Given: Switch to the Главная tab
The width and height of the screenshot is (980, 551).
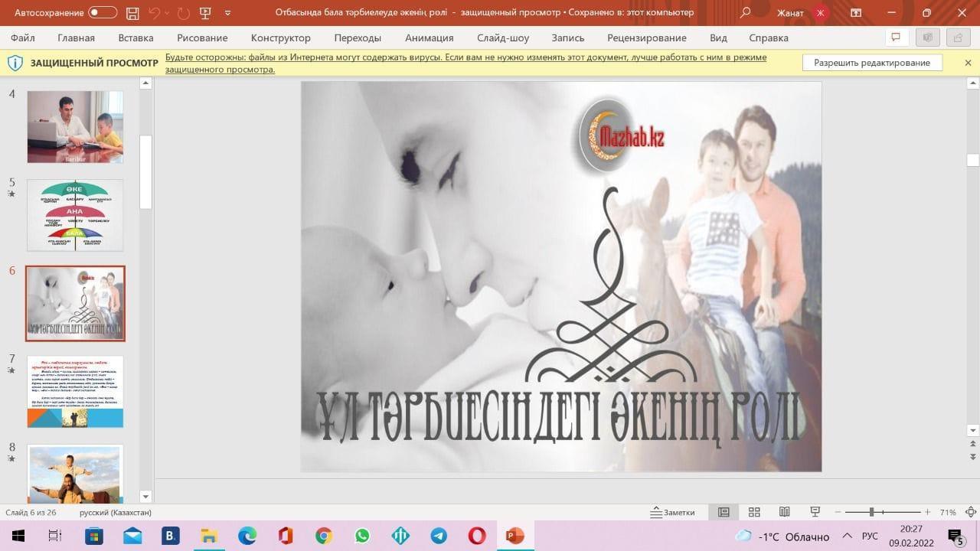Looking at the screenshot, I should tap(76, 37).
